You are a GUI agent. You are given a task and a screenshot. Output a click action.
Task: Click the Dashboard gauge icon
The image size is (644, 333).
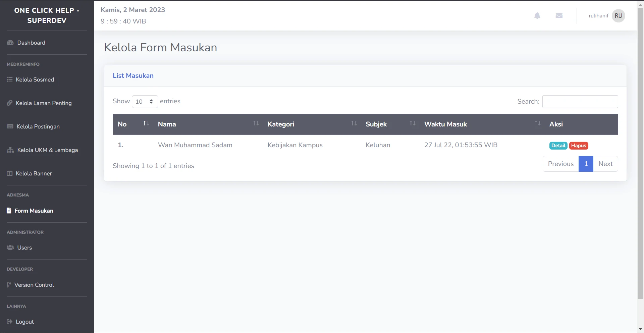10,43
